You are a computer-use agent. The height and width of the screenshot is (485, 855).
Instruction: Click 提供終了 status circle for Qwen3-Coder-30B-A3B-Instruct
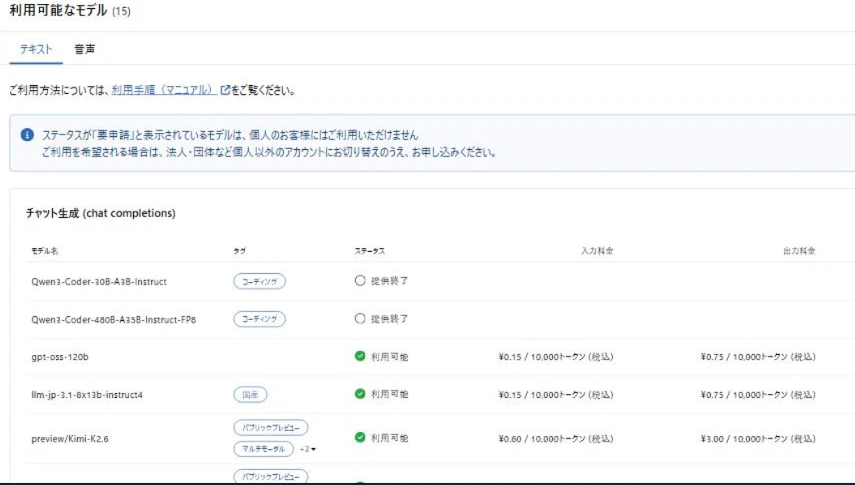(360, 280)
